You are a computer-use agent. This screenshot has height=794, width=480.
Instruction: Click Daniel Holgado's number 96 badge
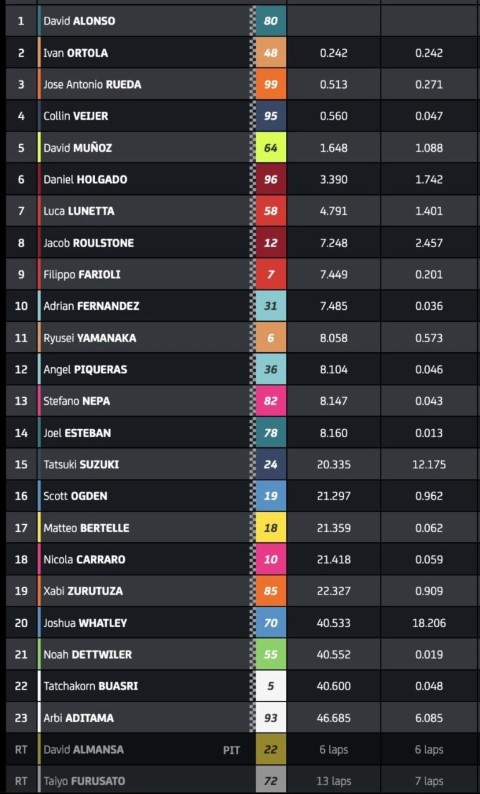(x=270, y=179)
